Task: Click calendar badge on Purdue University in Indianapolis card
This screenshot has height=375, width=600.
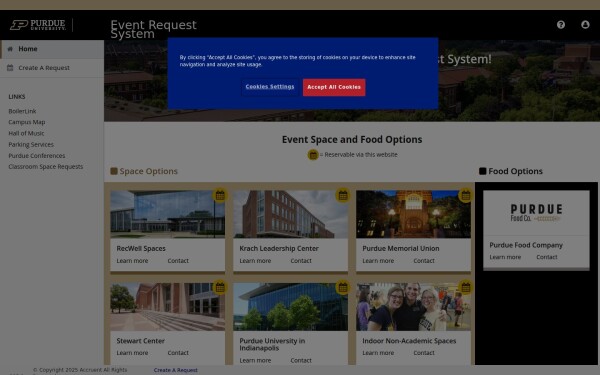Action: click(x=343, y=288)
